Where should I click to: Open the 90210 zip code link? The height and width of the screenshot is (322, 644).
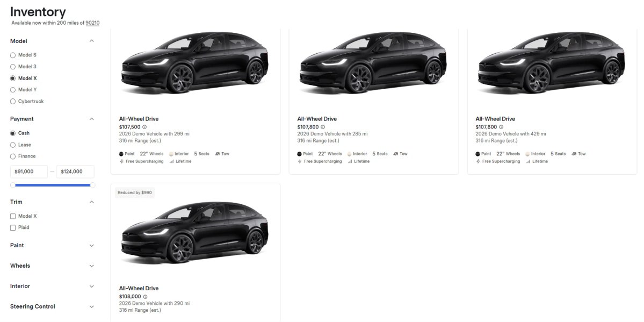(x=92, y=23)
